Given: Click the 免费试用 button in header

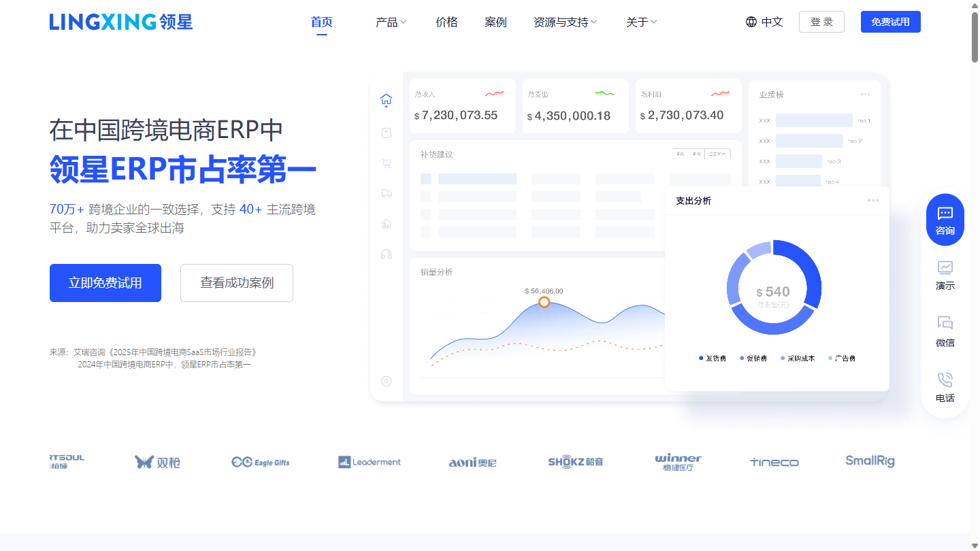Looking at the screenshot, I should click(890, 22).
